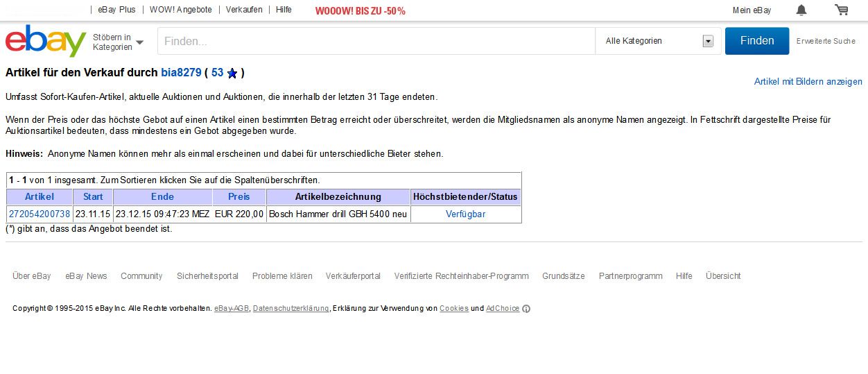The width and height of the screenshot is (868, 374).
Task: Open the Alle Kategorien combo box
Action: (659, 41)
